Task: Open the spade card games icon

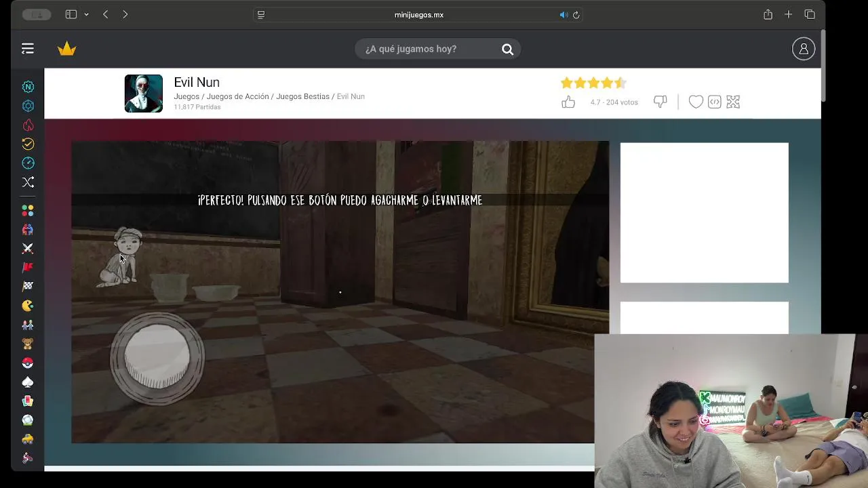Action: pyautogui.click(x=28, y=382)
